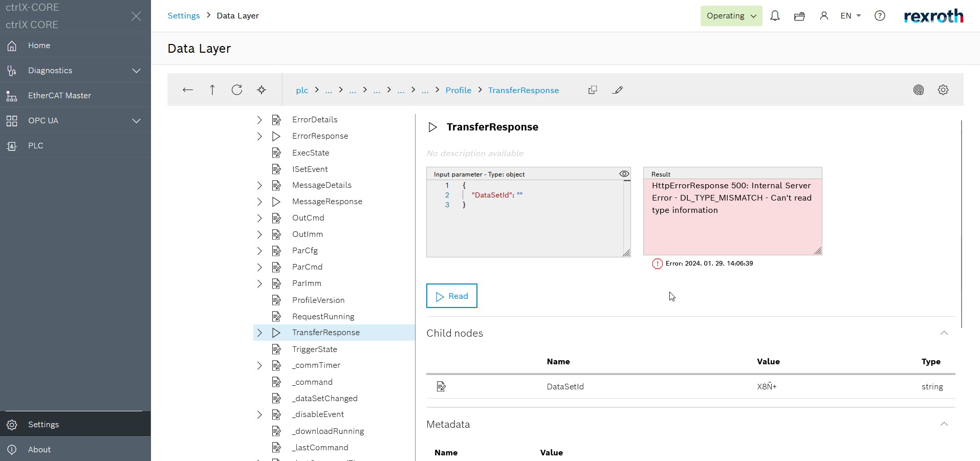The width and height of the screenshot is (980, 461).
Task: Click the EtherCAT Master network icon
Action: (12, 96)
